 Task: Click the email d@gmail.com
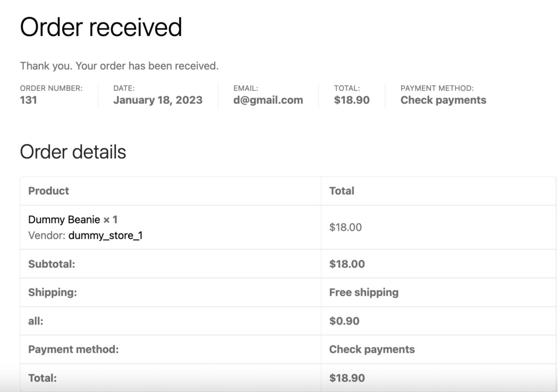pos(268,100)
